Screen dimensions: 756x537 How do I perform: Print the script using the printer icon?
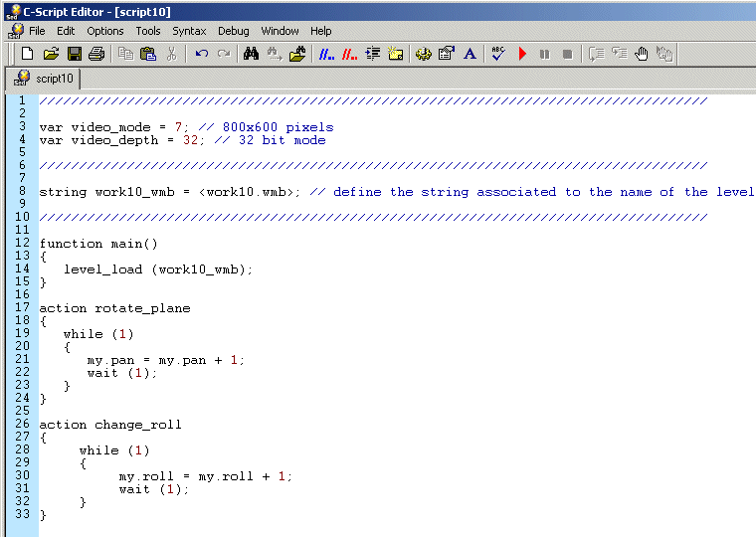[96, 54]
